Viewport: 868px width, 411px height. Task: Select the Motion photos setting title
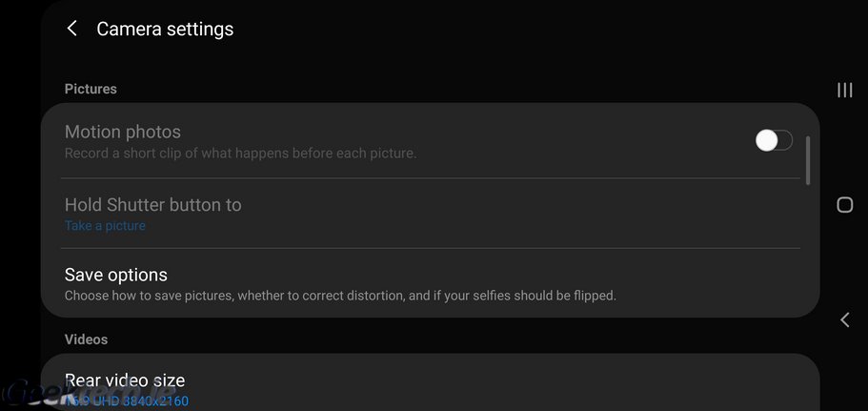pyautogui.click(x=123, y=132)
